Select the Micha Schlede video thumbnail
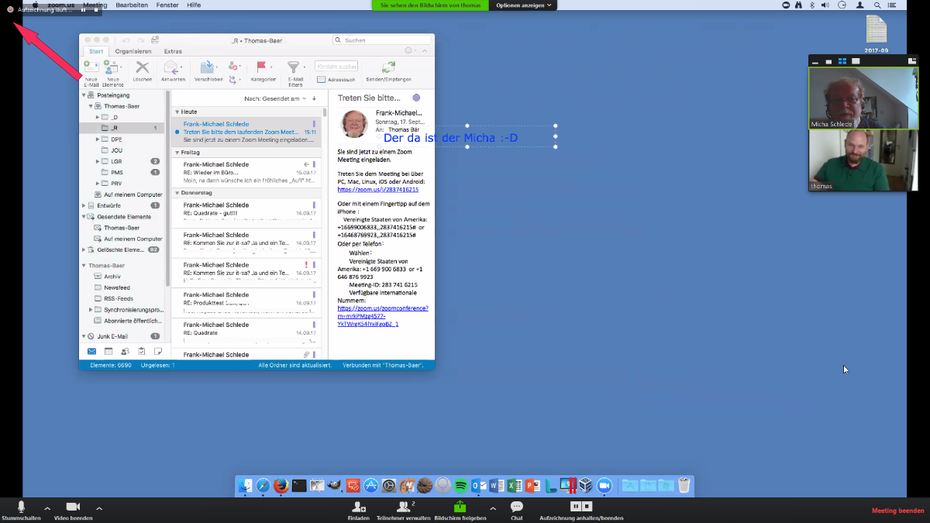 [863, 98]
